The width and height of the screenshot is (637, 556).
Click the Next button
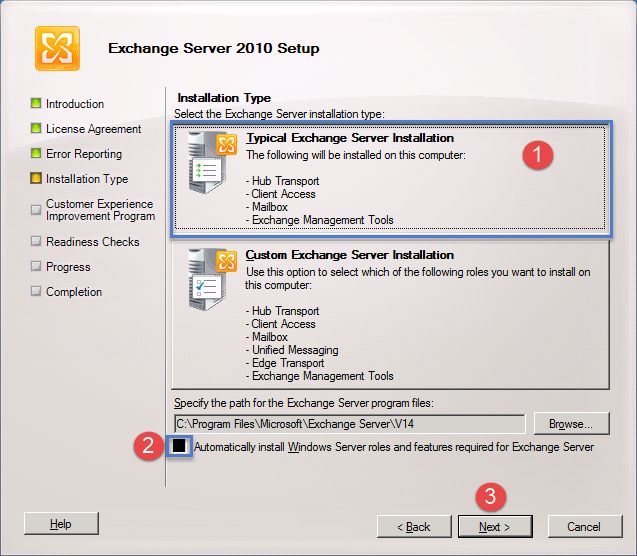pyautogui.click(x=495, y=527)
